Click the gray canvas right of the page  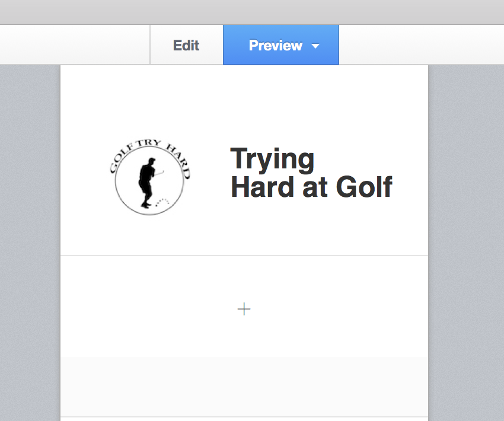[466, 237]
